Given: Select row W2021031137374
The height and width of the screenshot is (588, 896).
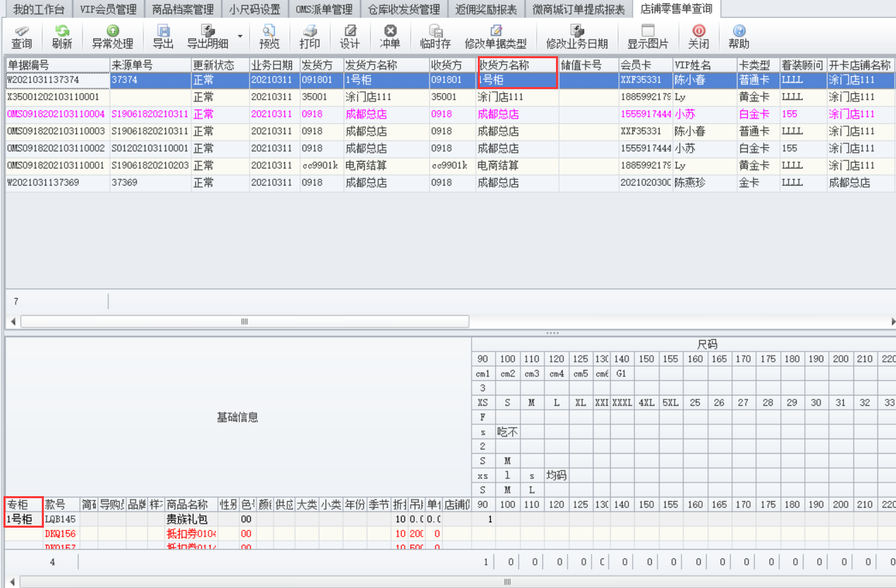Looking at the screenshot, I should [x=450, y=80].
